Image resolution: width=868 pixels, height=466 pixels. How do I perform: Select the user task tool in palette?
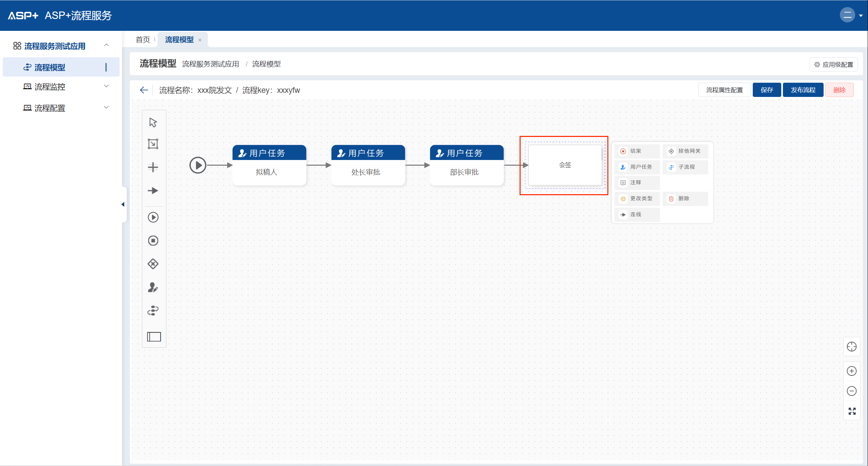[153, 287]
